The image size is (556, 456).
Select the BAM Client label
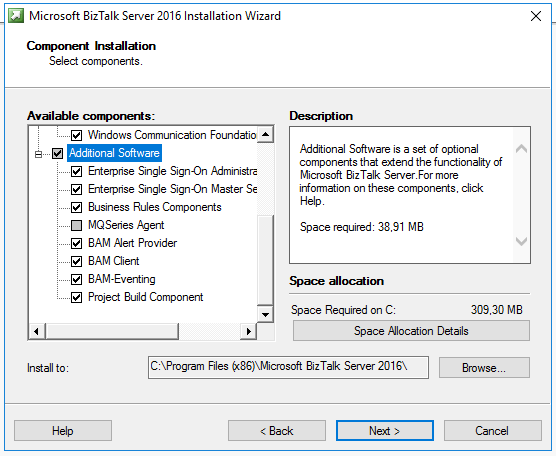tap(113, 261)
